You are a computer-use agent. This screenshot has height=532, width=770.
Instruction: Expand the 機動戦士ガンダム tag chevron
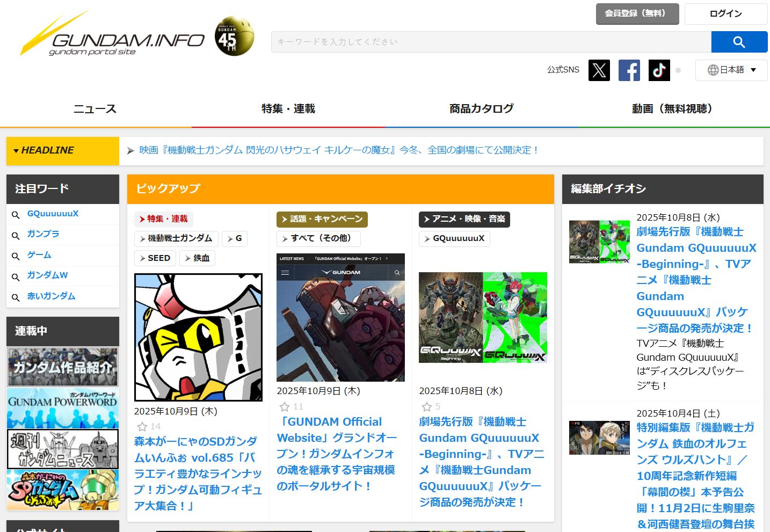point(142,239)
